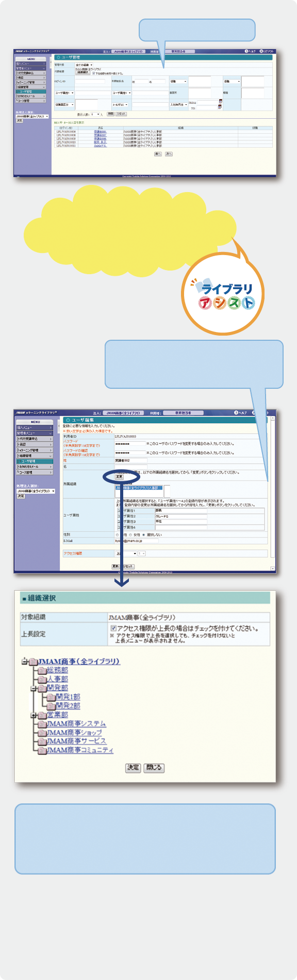Screen dimensions: 297x980
Task: Click the LFLIVAJ010011 login ID cell
Action: [x=66, y=146]
